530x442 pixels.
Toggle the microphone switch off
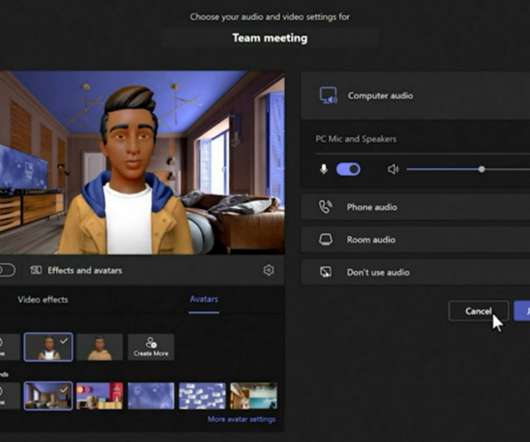point(348,169)
